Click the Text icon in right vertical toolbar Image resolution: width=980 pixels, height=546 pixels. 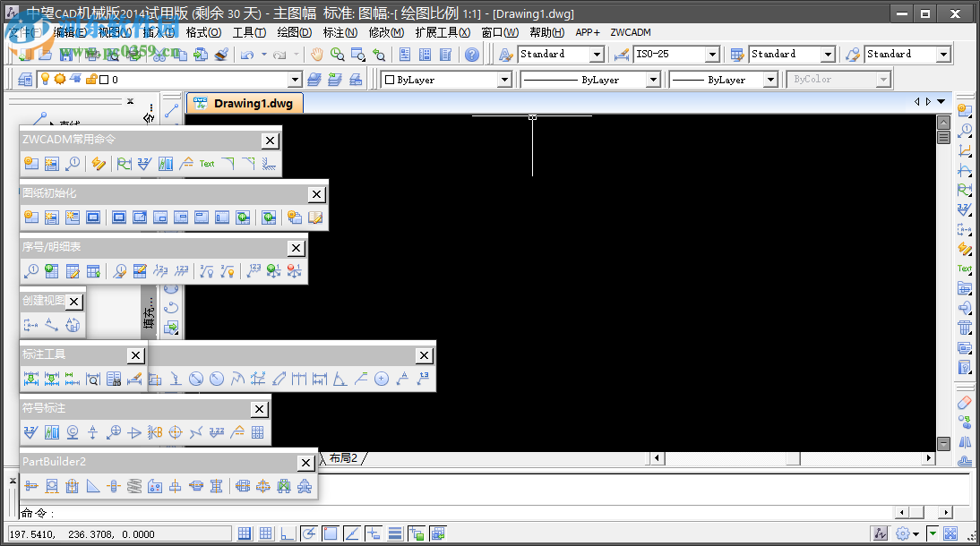(x=965, y=268)
